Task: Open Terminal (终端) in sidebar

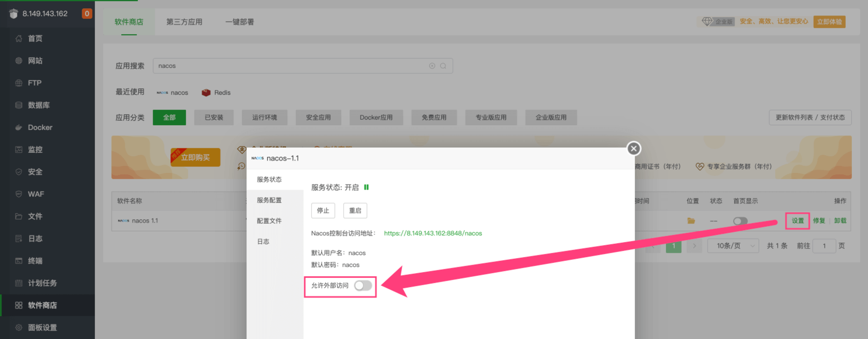Action: [x=35, y=261]
